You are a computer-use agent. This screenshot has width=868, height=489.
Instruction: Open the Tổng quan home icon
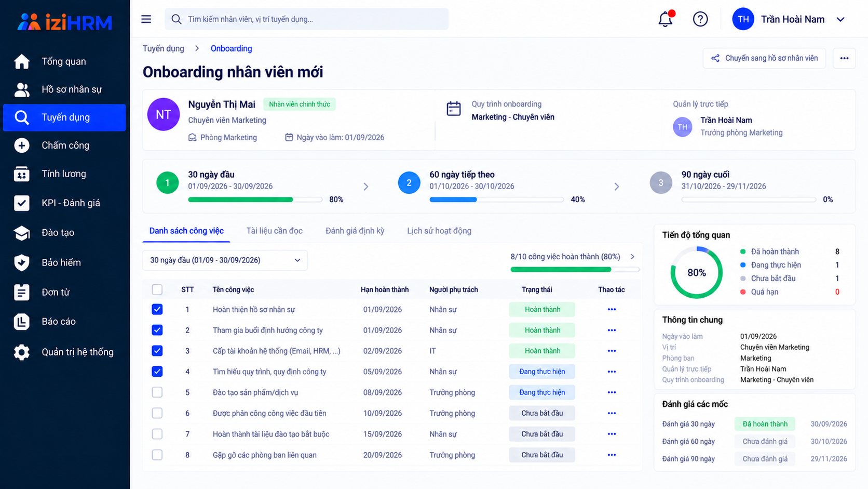coord(22,61)
